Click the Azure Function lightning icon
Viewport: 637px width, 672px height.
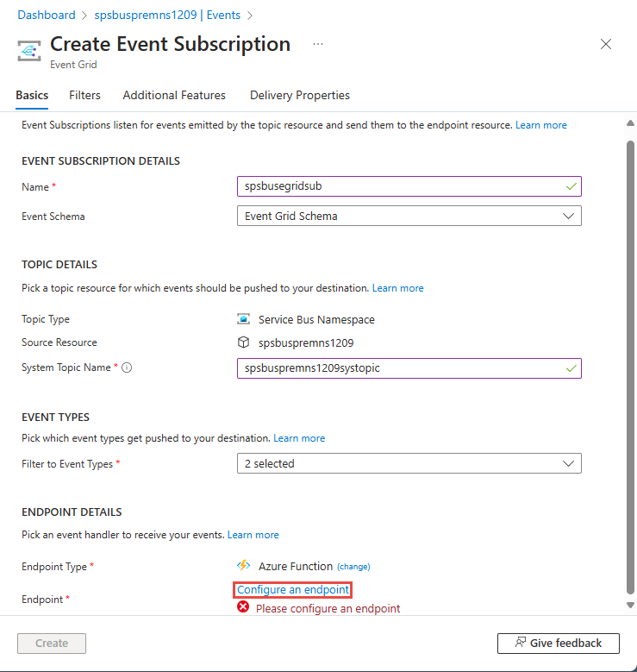pos(244,566)
